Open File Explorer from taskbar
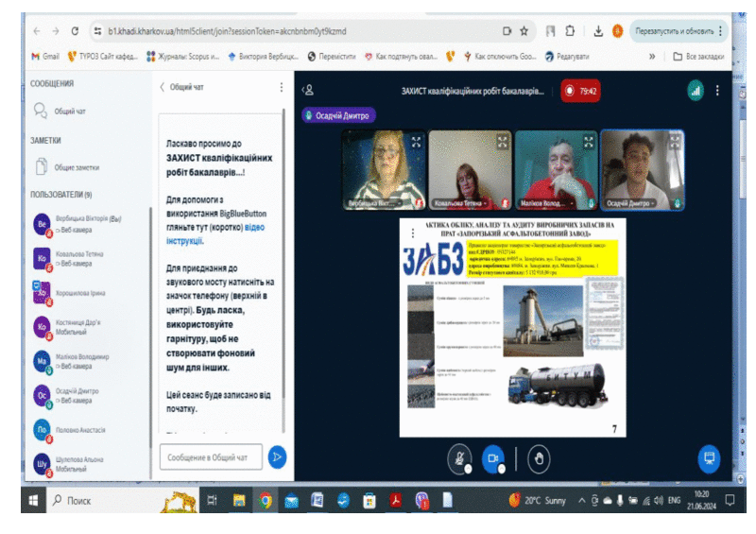Screen dimensions: 756x534 coord(239,500)
